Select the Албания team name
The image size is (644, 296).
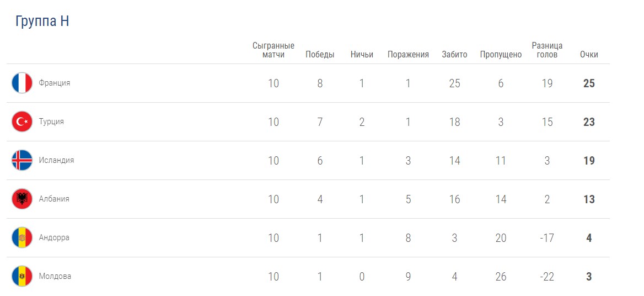coord(54,199)
